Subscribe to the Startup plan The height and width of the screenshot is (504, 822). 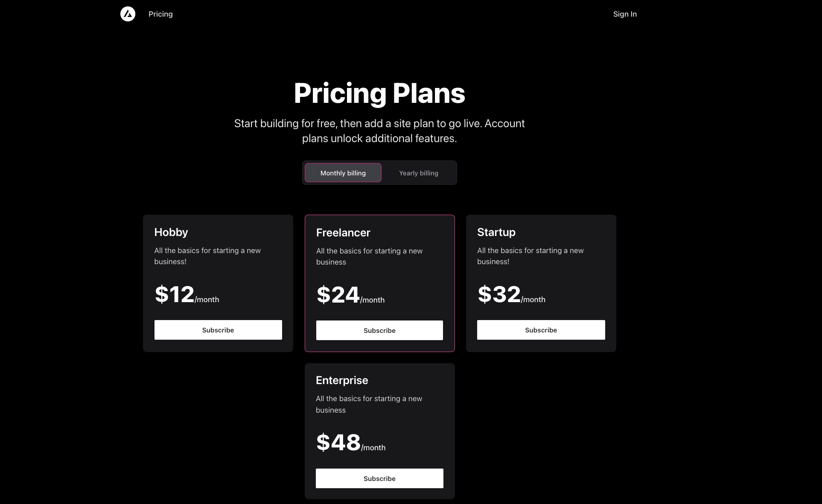click(x=541, y=330)
